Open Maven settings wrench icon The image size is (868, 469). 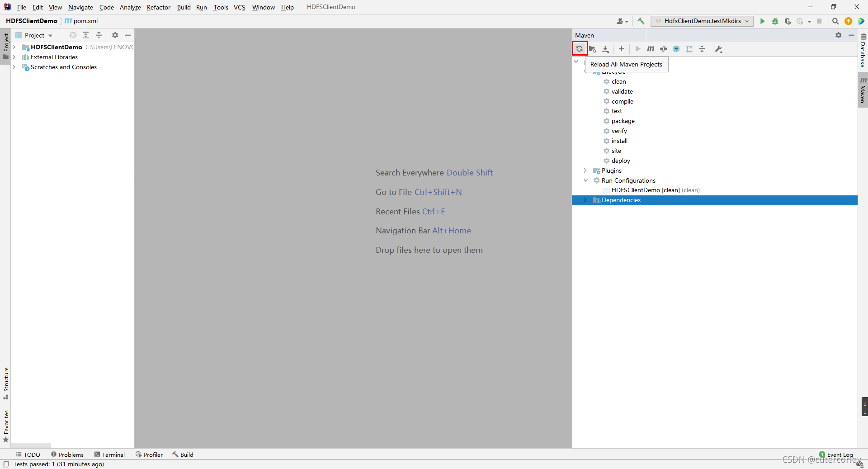click(x=719, y=49)
